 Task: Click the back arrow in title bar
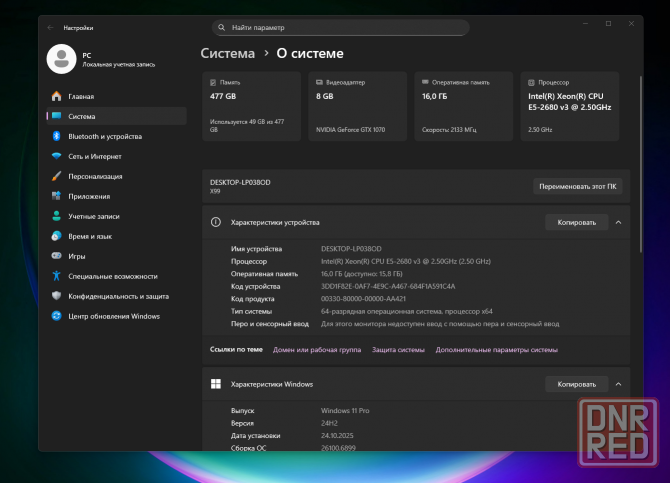pyautogui.click(x=50, y=28)
